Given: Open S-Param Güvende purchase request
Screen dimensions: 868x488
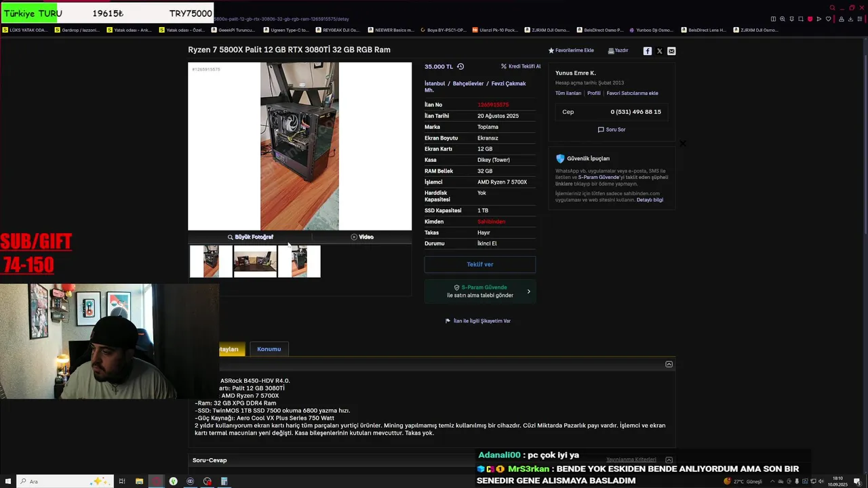Looking at the screenshot, I should coord(480,291).
